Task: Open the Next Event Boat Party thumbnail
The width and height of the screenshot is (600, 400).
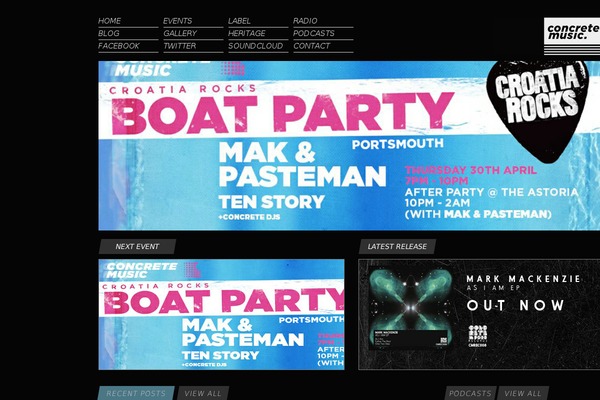Action: (222, 315)
